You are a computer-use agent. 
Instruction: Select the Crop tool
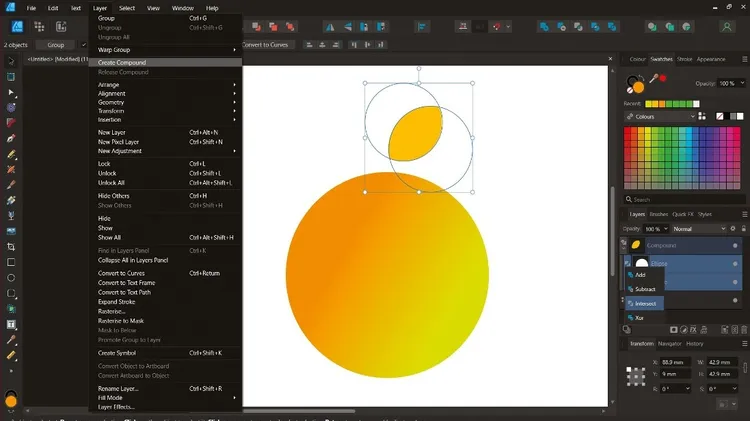click(x=11, y=247)
